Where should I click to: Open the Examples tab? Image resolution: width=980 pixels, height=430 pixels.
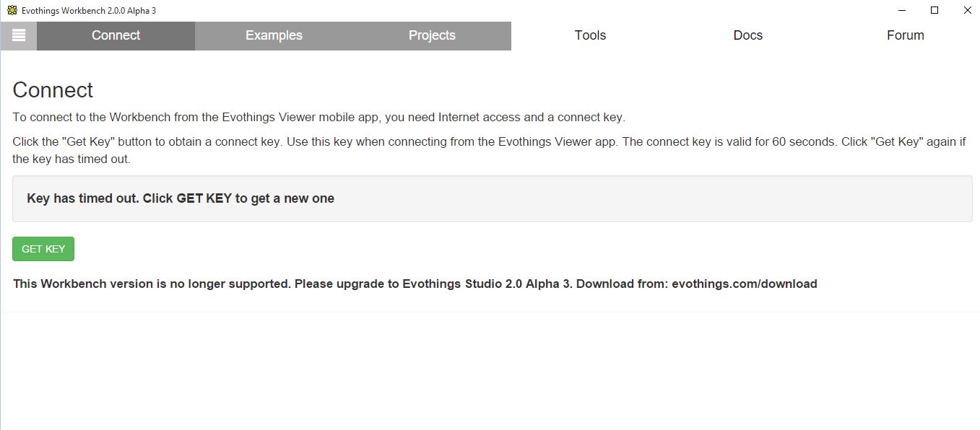tap(274, 35)
